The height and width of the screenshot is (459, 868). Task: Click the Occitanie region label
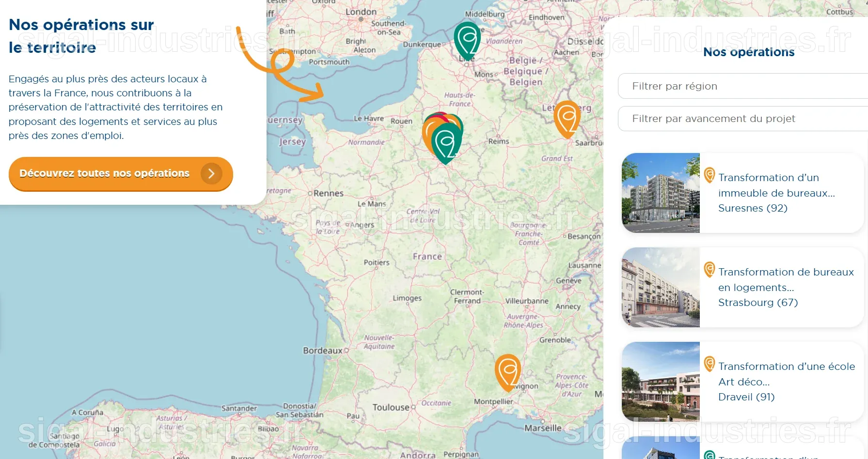[436, 403]
